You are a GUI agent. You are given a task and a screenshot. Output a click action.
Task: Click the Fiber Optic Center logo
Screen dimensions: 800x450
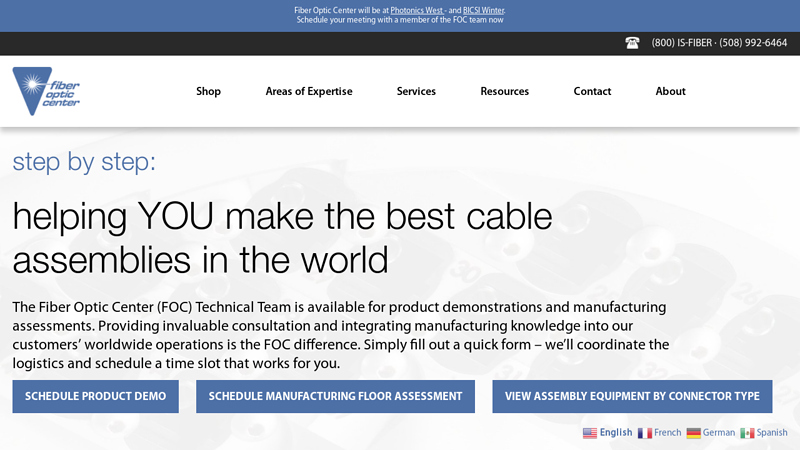(x=46, y=91)
